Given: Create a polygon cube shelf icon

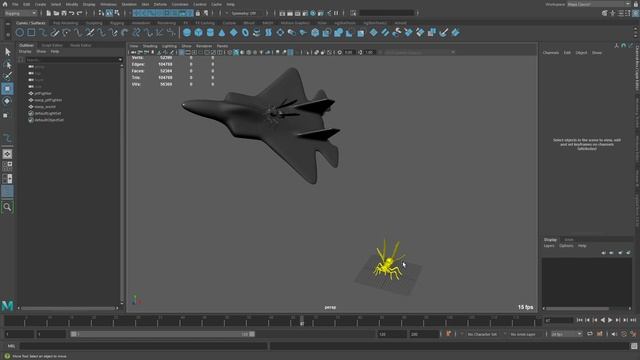Looking at the screenshot, I should [x=198, y=32].
